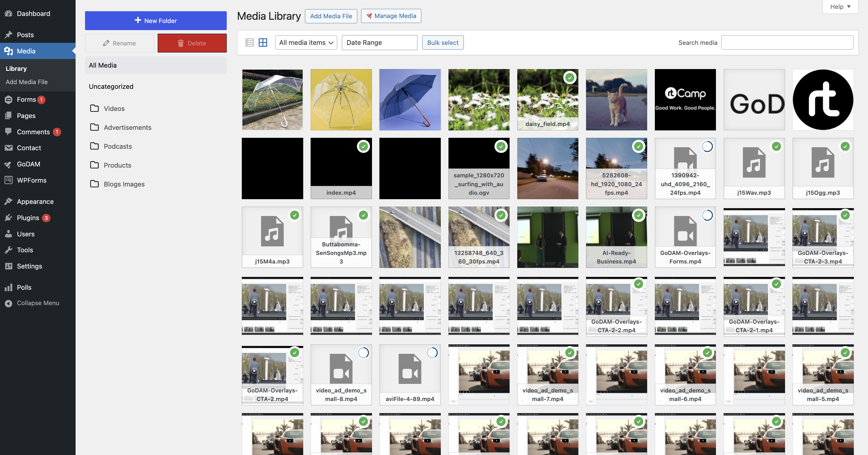868x455 pixels.
Task: Click the Videos folder icon
Action: (94, 108)
